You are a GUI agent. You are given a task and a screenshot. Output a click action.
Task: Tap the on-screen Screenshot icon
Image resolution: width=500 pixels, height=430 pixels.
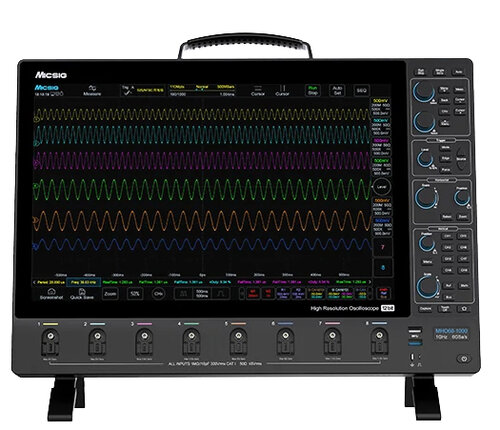pos(51,294)
